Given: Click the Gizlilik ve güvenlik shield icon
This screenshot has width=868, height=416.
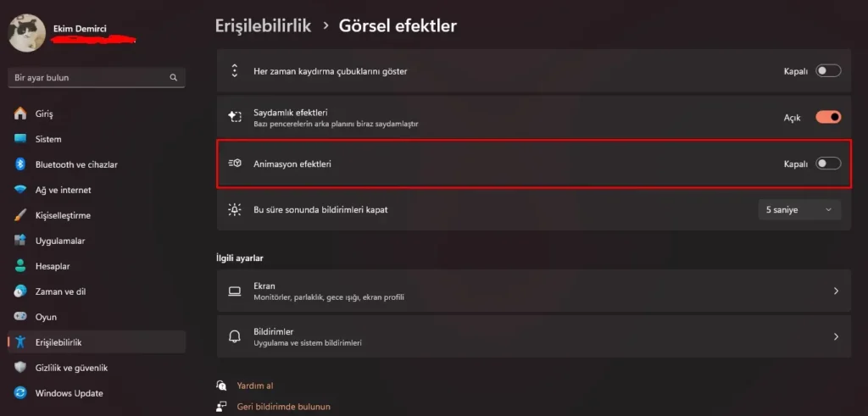Looking at the screenshot, I should (x=20, y=368).
